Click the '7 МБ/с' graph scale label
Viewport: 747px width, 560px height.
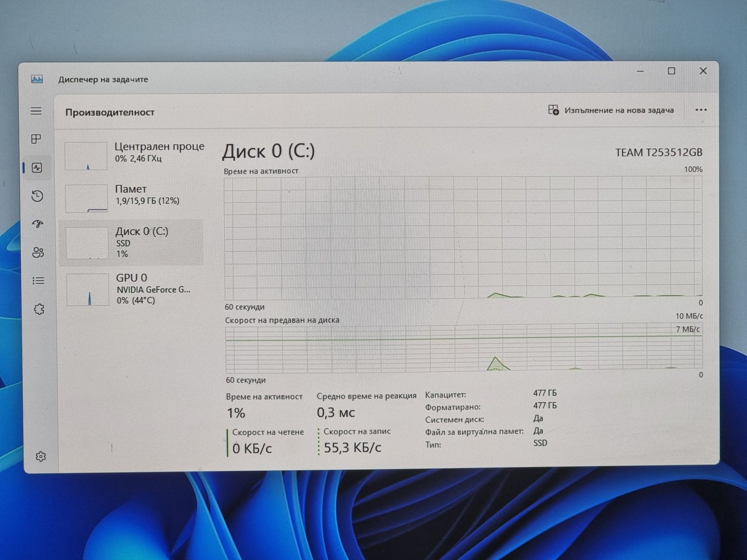click(x=688, y=329)
